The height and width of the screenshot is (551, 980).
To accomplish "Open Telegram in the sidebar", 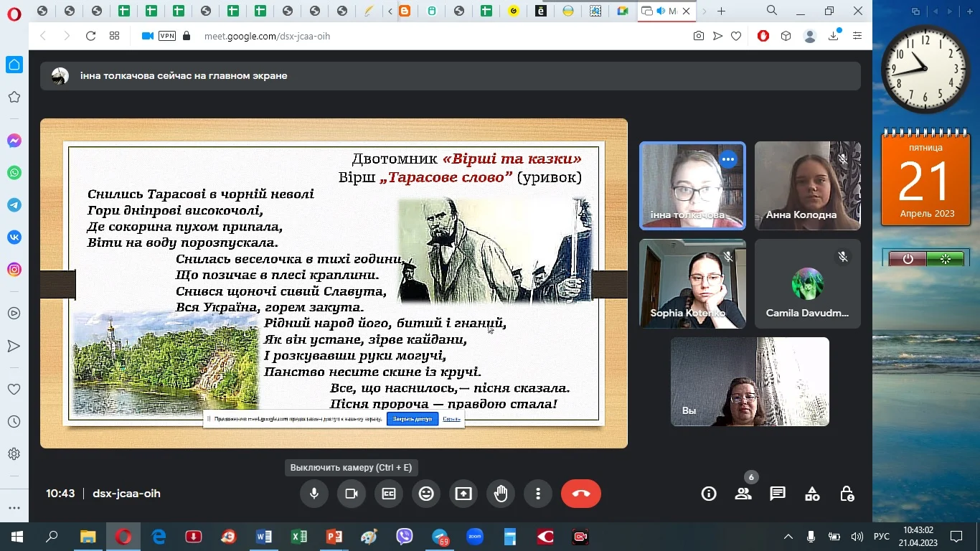I will (x=14, y=205).
